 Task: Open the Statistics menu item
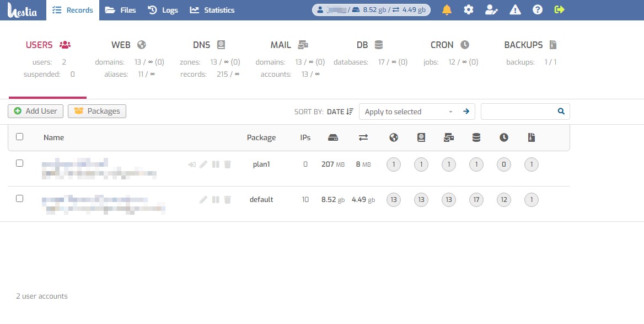(212, 10)
